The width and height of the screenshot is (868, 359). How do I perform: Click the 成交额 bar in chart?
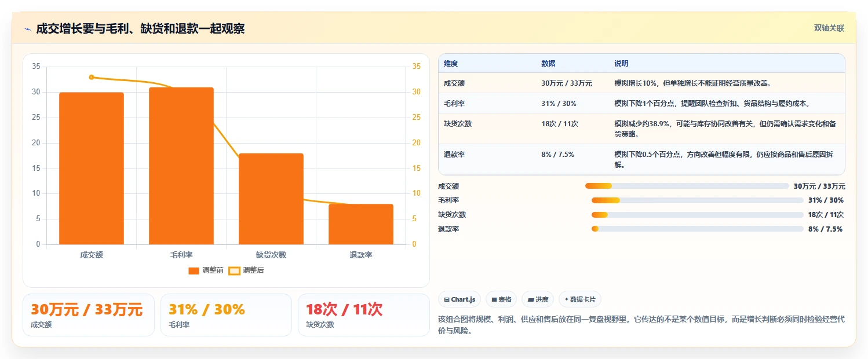(92, 168)
